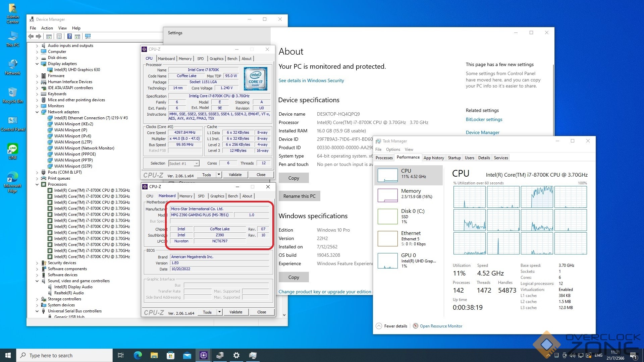Expand the Keyboards device category
This screenshot has width=644, height=362.
click(37, 94)
